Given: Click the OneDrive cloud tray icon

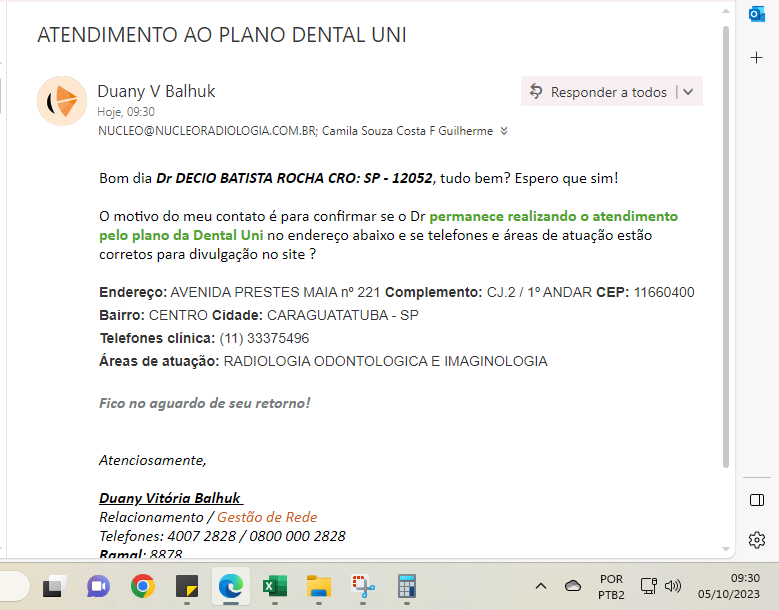Looking at the screenshot, I should [573, 586].
